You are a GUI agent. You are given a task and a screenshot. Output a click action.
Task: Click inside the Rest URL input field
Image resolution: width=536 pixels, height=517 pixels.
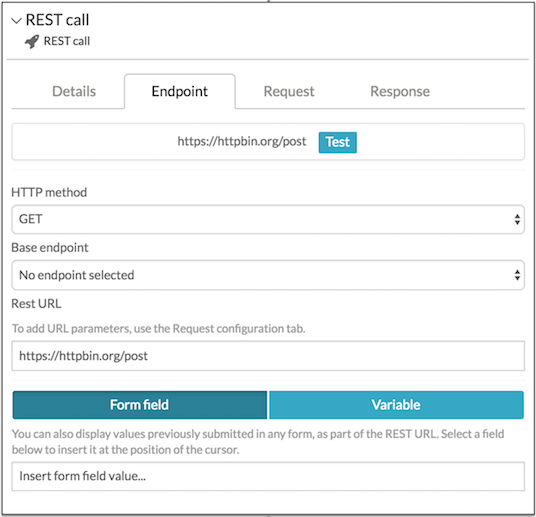[268, 356]
